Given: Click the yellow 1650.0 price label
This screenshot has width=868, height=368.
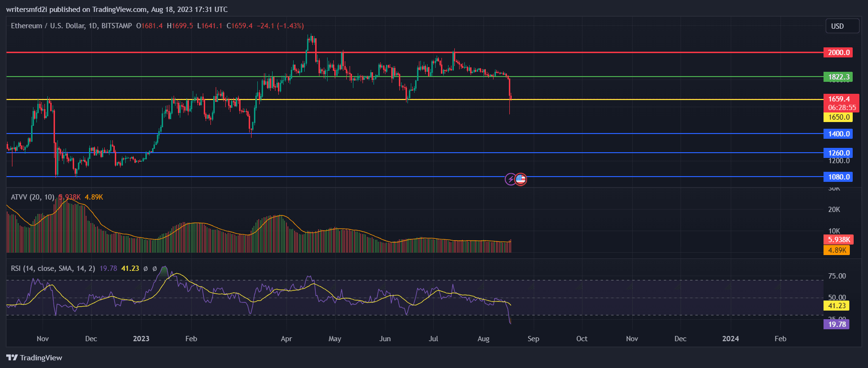Looking at the screenshot, I should [x=839, y=117].
